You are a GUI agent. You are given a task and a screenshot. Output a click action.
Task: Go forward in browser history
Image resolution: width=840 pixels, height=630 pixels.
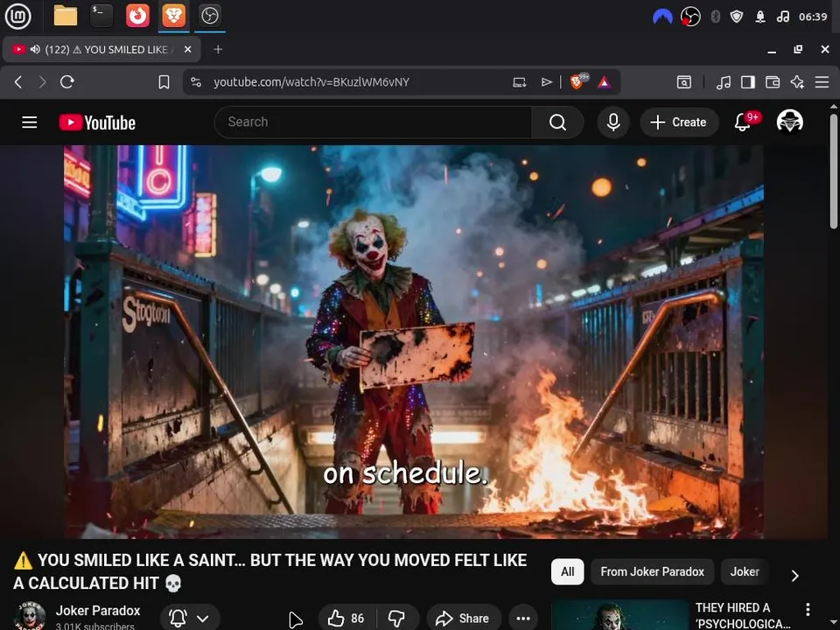[x=42, y=82]
